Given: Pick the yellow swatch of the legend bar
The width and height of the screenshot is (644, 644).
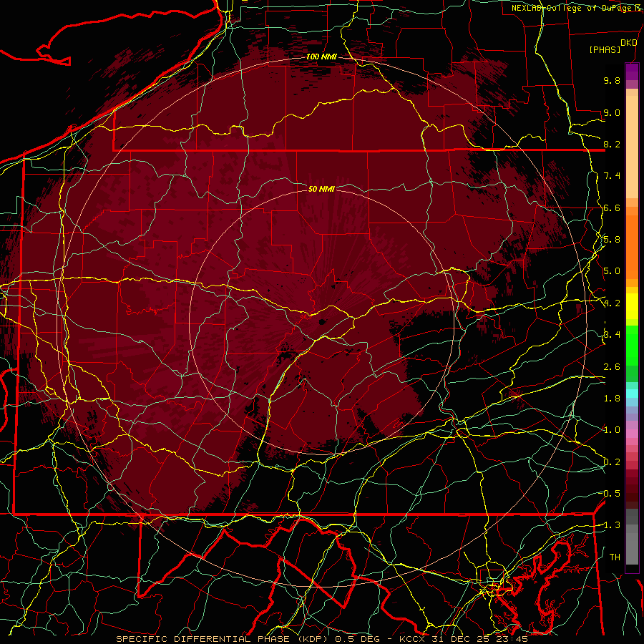Looking at the screenshot, I should (x=632, y=306).
